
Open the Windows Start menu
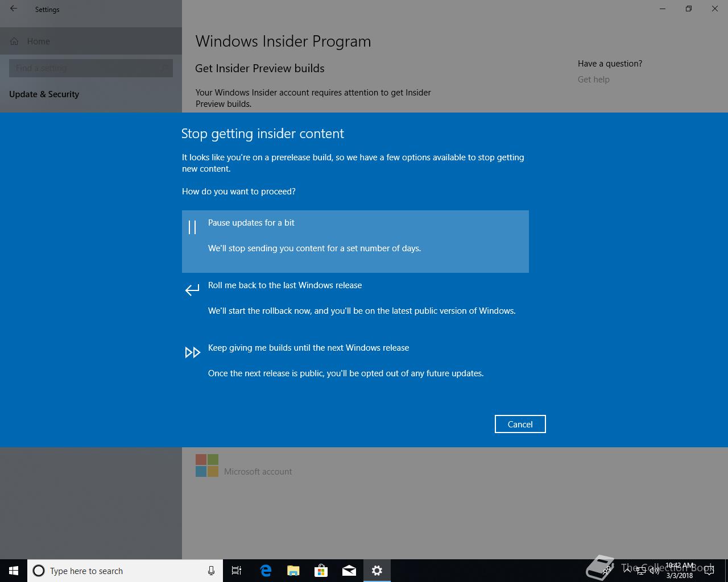(14, 571)
